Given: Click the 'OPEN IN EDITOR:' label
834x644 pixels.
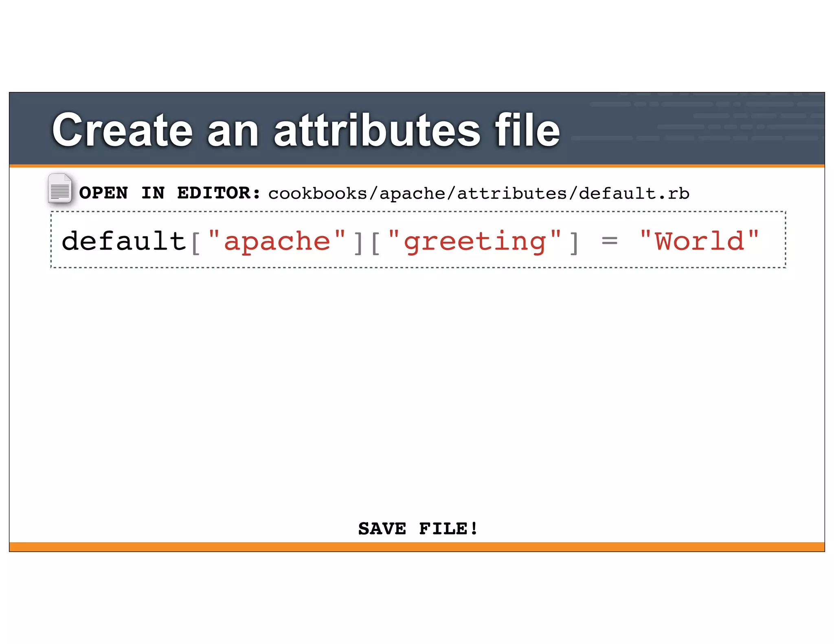Looking at the screenshot, I should [170, 193].
